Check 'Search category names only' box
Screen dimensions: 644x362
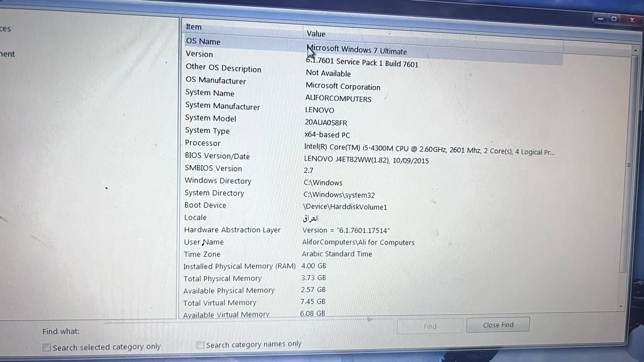click(200, 345)
